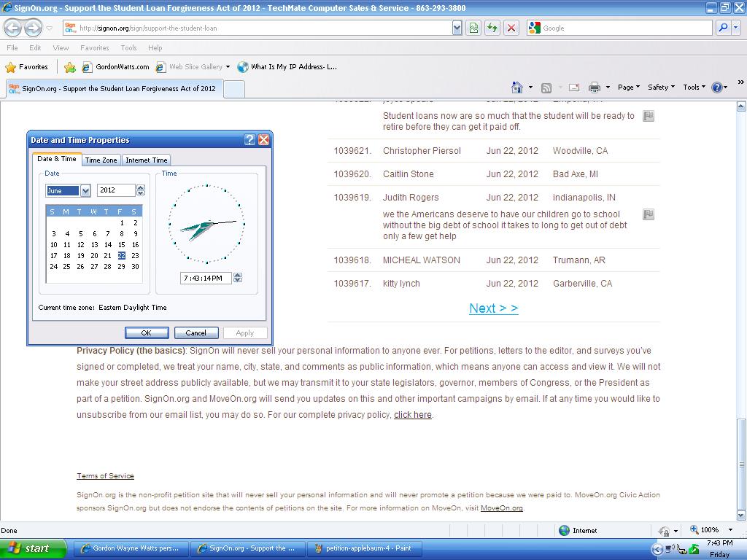Toggle Compatibility View icon beside address bar
The image size is (747, 560).
tap(473, 28)
